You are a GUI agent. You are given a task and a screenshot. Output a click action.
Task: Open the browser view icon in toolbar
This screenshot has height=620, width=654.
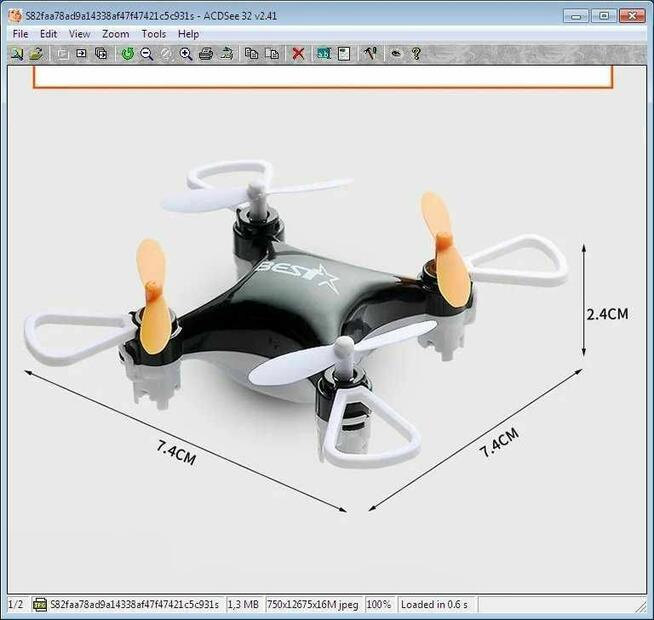[x=17, y=54]
